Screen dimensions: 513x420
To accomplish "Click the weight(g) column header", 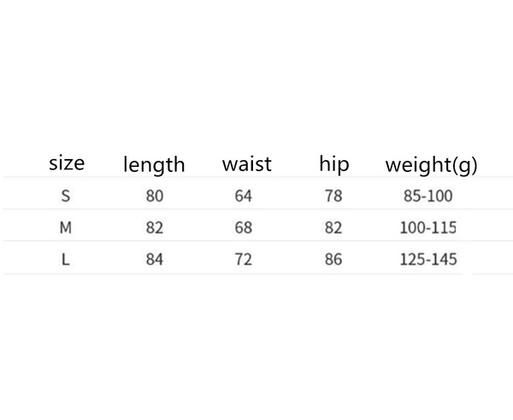I will point(431,164).
